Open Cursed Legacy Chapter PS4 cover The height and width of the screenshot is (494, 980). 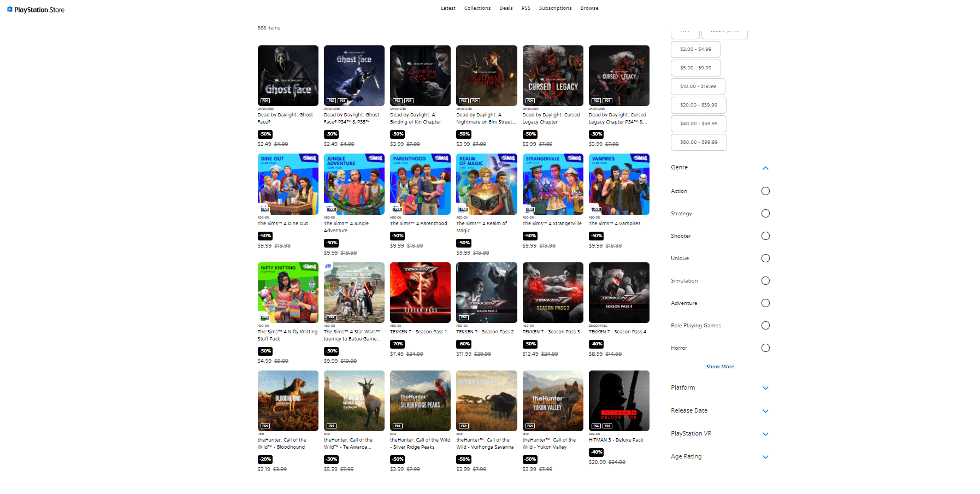click(619, 75)
